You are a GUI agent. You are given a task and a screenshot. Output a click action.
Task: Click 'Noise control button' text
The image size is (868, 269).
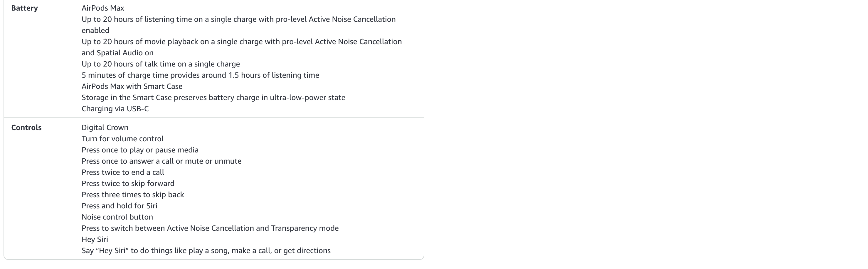coord(117,217)
